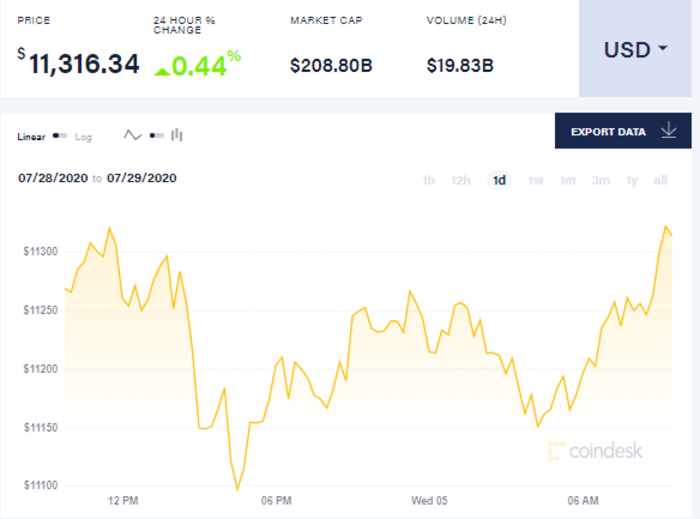The height and width of the screenshot is (519, 700).
Task: Switch to the 1w time range
Action: [x=535, y=180]
